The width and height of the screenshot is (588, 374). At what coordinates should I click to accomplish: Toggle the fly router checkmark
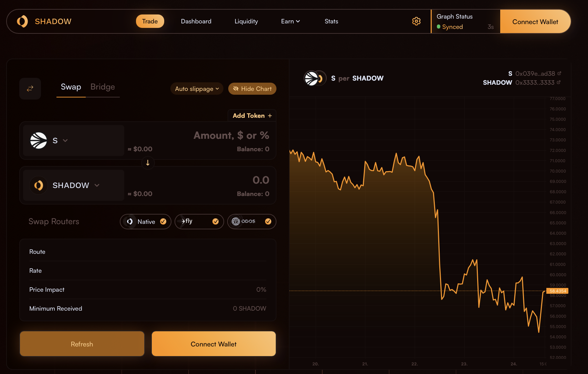pyautogui.click(x=216, y=221)
